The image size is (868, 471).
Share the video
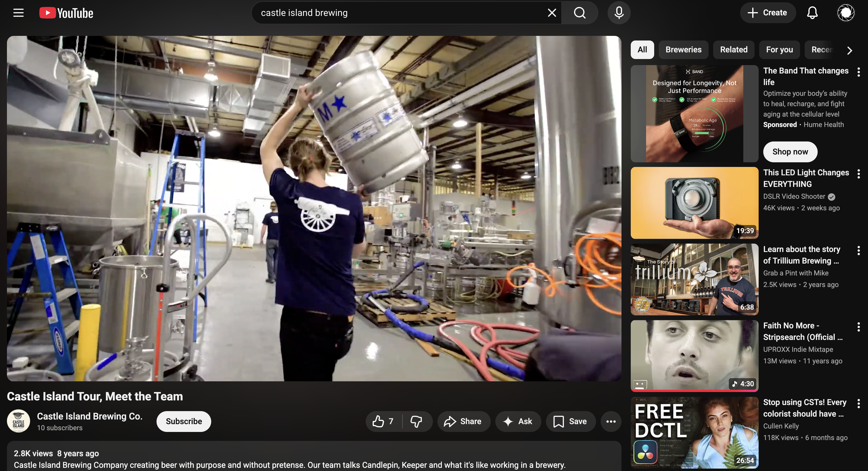[463, 421]
